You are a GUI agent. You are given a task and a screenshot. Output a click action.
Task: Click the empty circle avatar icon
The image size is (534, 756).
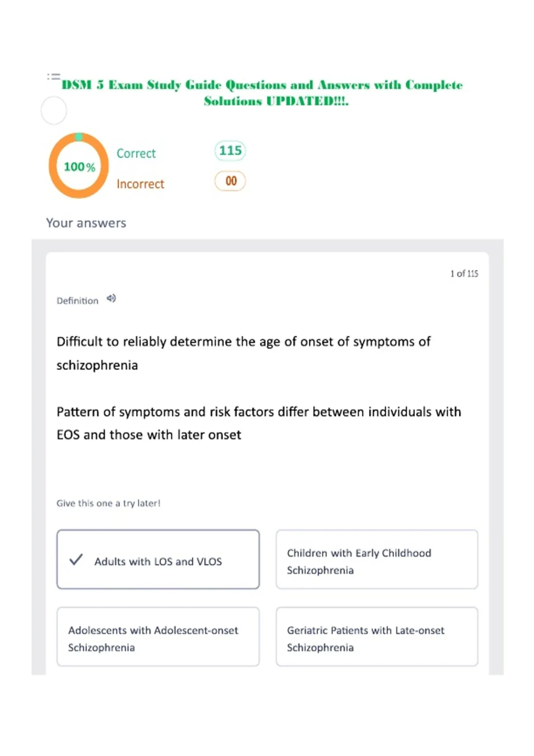(54, 110)
